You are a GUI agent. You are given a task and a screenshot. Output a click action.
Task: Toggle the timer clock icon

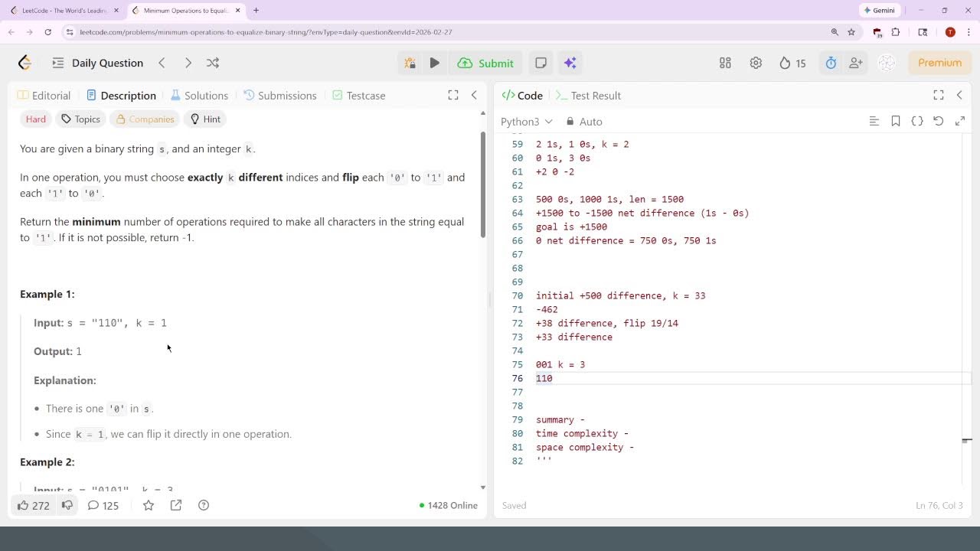pyautogui.click(x=831, y=63)
